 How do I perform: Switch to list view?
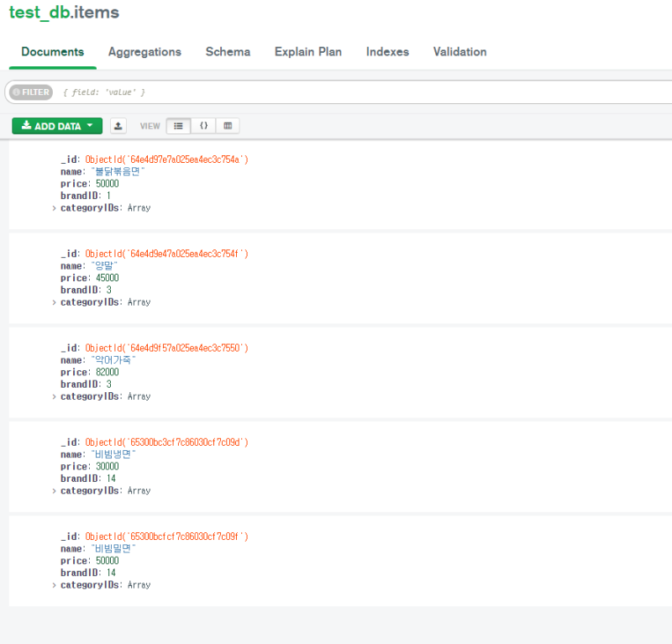178,126
